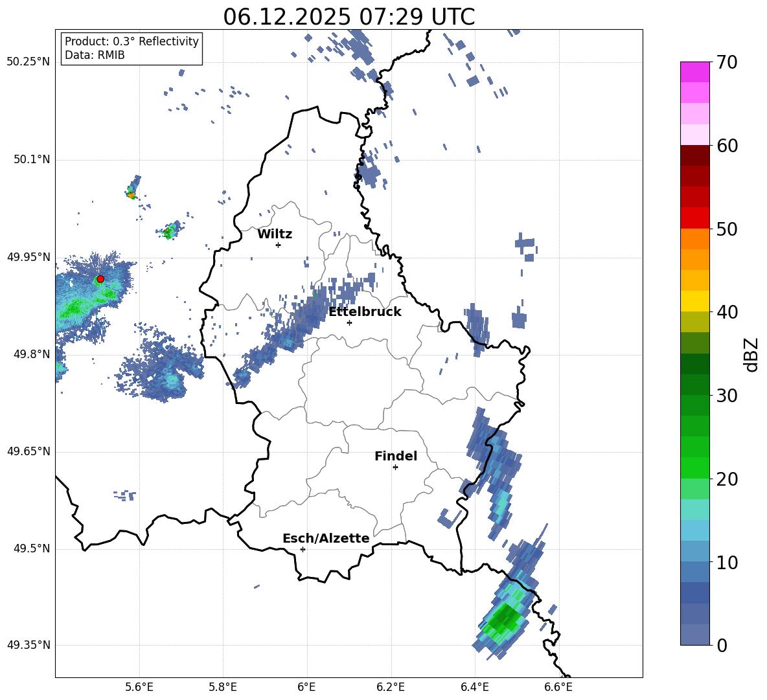The height and width of the screenshot is (700, 767).
Task: Click the colorbar tick label '10'
Action: pyautogui.click(x=727, y=563)
